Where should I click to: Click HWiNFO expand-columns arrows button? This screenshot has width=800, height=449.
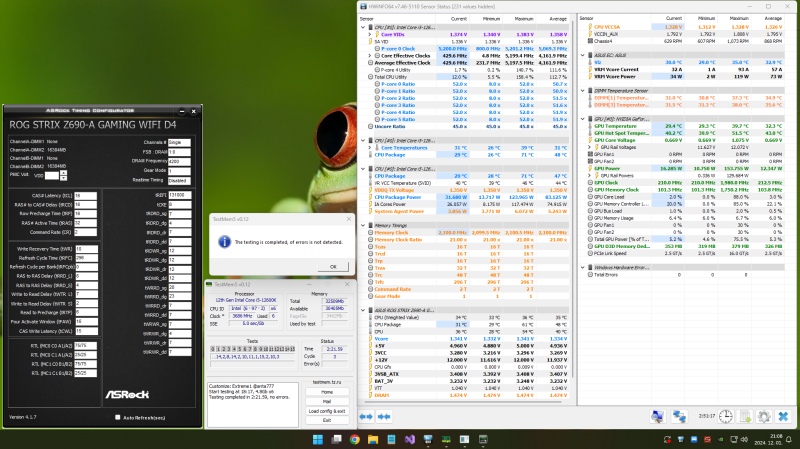pos(366,416)
